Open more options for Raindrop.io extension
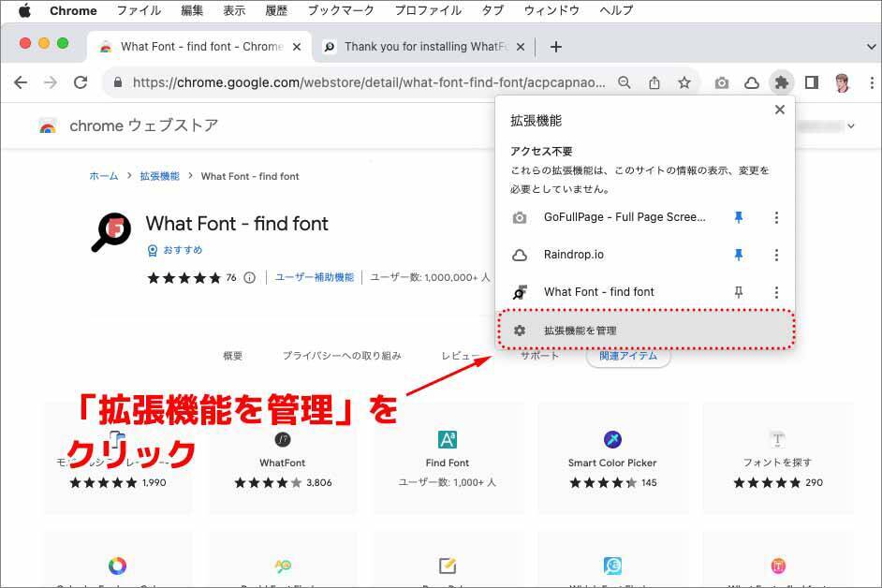 click(776, 255)
